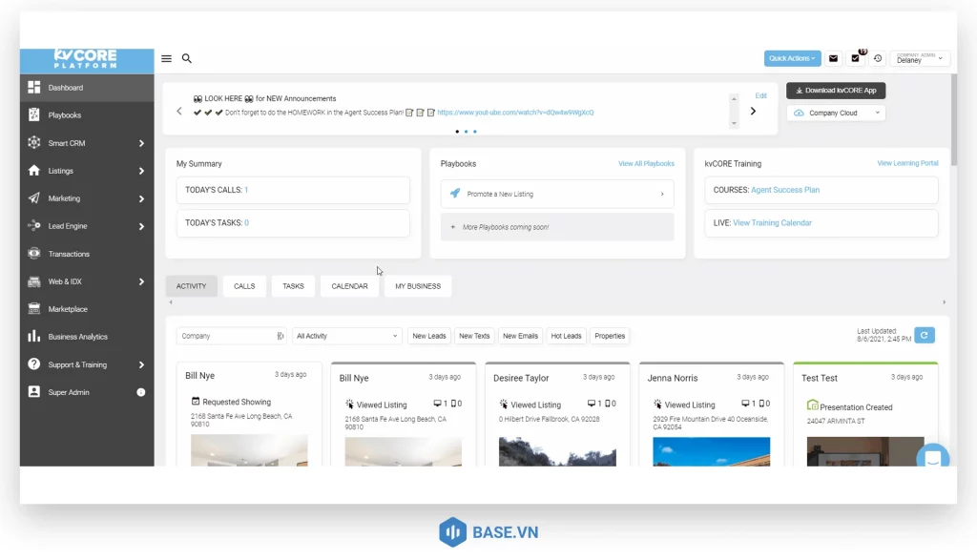Viewport: 977px width, 560px height.
Task: Click the Company filter input field
Action: tap(225, 336)
